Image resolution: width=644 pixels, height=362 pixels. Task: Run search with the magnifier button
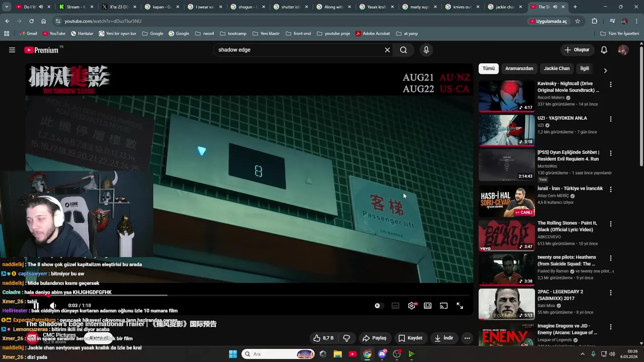click(404, 50)
